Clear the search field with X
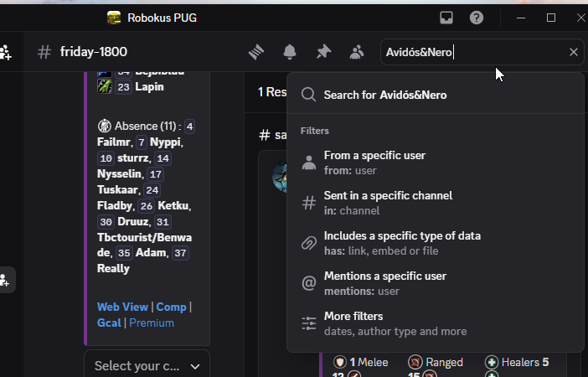Screen dimensions: 588x377 pos(574,52)
